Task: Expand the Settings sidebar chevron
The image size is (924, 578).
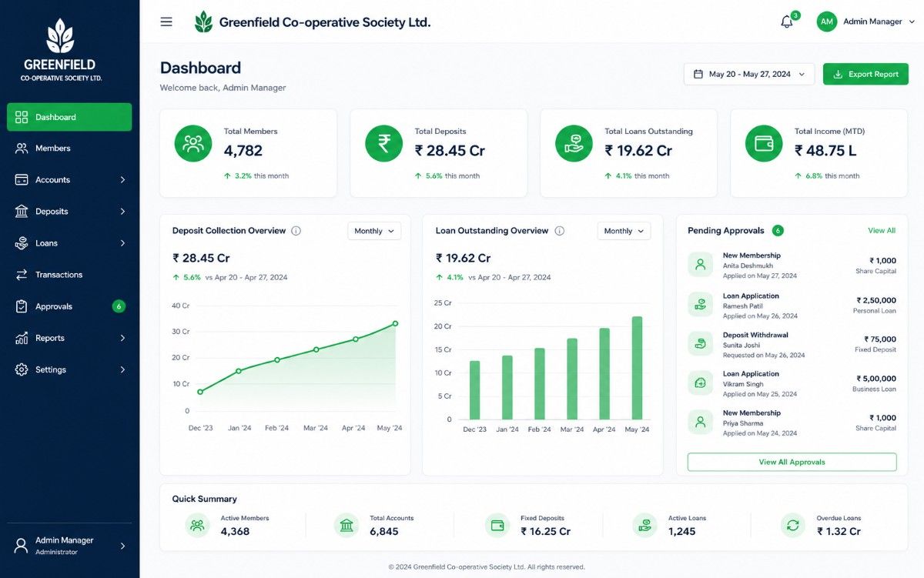Action: pos(122,370)
